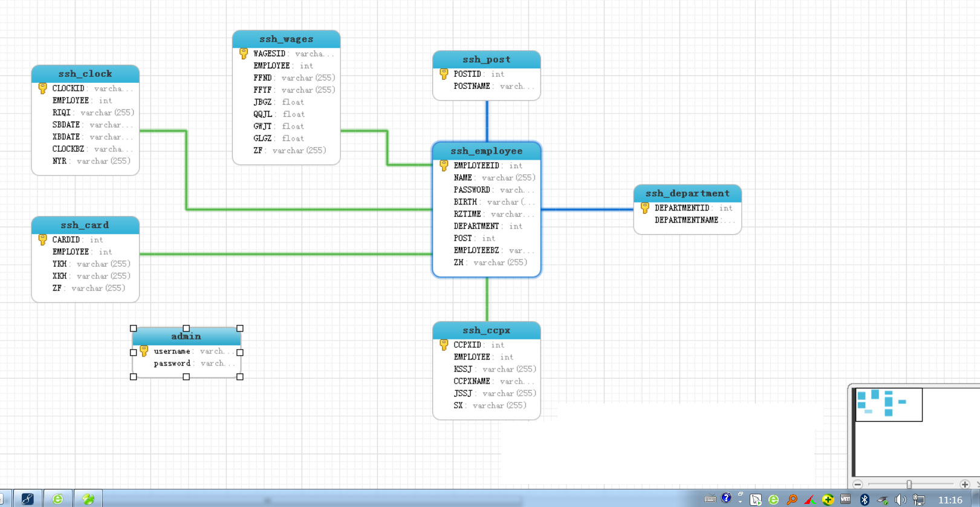Click the system clock showing 11:16
The image size is (980, 507).
point(950,500)
